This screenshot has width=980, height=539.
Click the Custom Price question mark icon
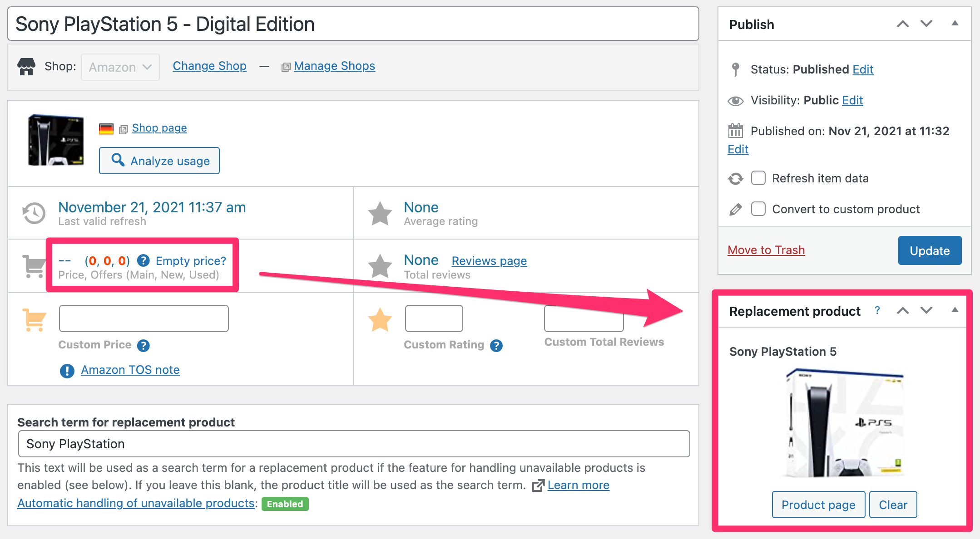(144, 346)
